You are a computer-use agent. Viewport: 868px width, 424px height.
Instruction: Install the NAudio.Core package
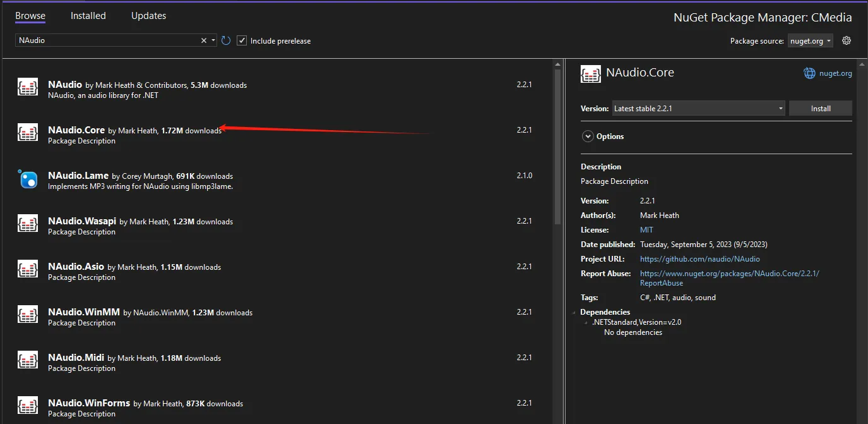tap(821, 108)
